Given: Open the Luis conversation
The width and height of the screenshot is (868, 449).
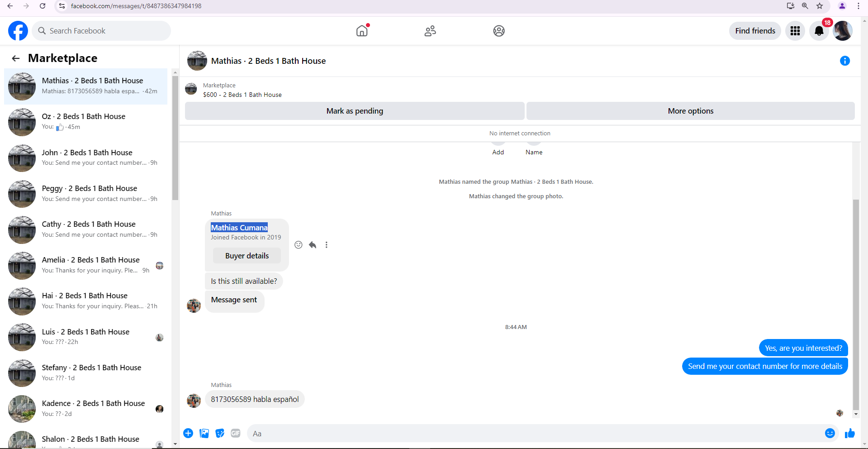Looking at the screenshot, I should point(86,337).
